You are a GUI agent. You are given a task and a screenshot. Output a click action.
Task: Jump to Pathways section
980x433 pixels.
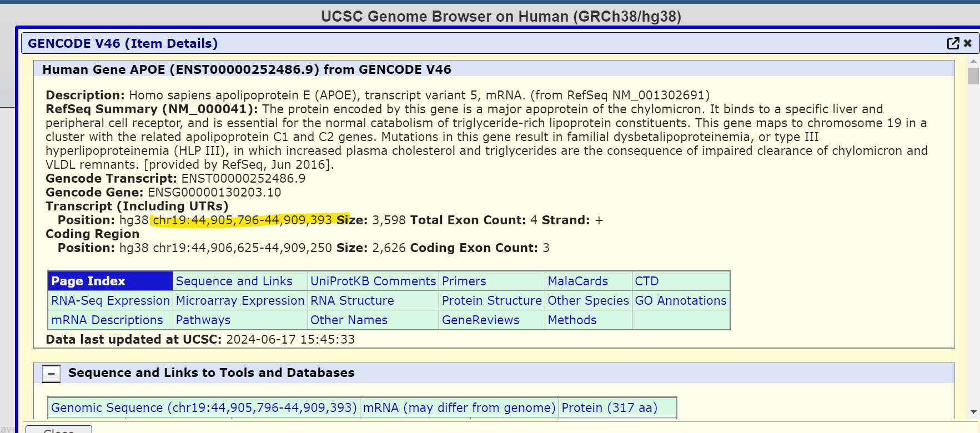tap(203, 320)
